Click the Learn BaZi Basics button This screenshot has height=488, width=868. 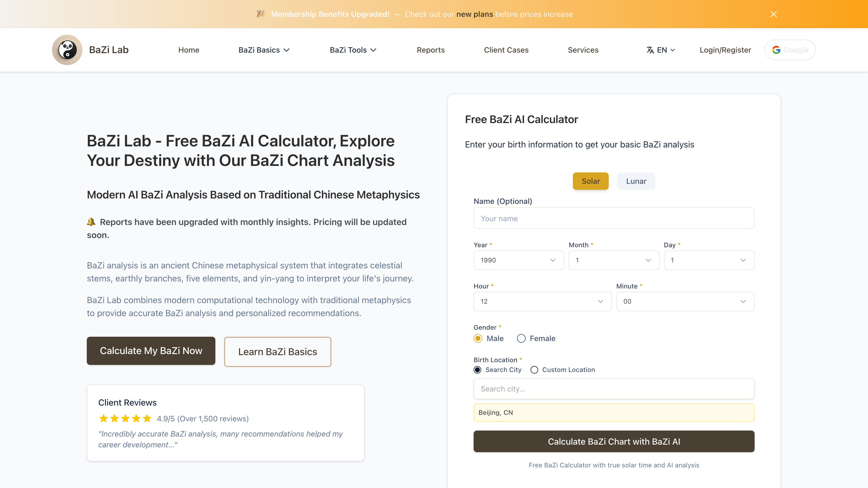tap(278, 352)
